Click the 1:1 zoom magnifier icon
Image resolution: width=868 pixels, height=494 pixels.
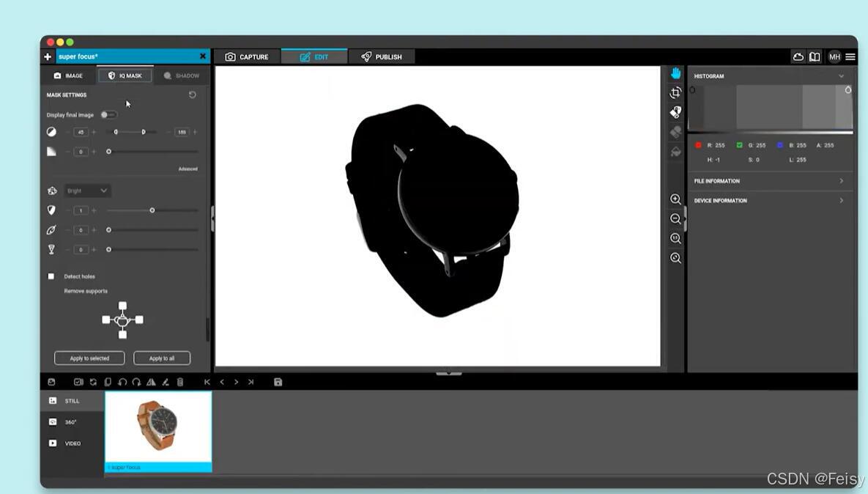tap(675, 238)
